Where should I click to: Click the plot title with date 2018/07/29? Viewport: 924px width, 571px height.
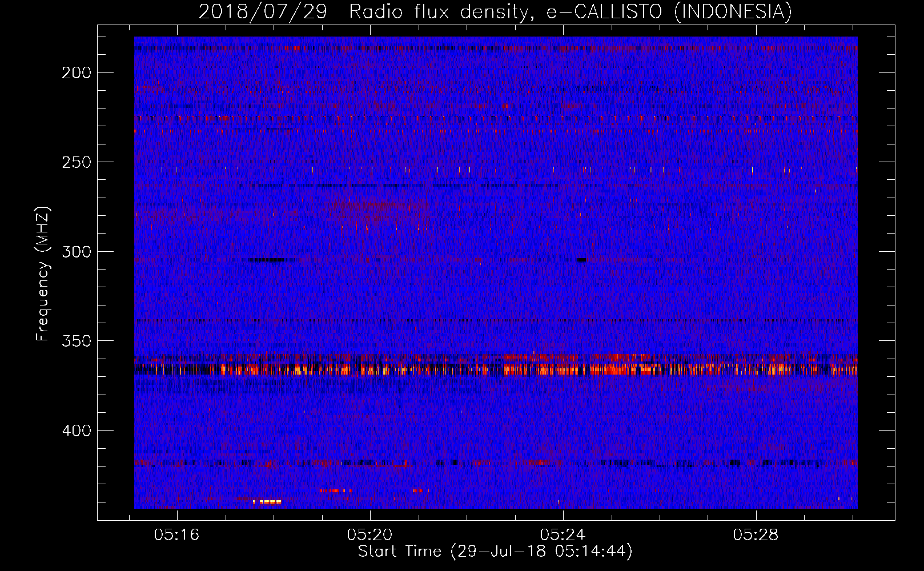pos(495,11)
